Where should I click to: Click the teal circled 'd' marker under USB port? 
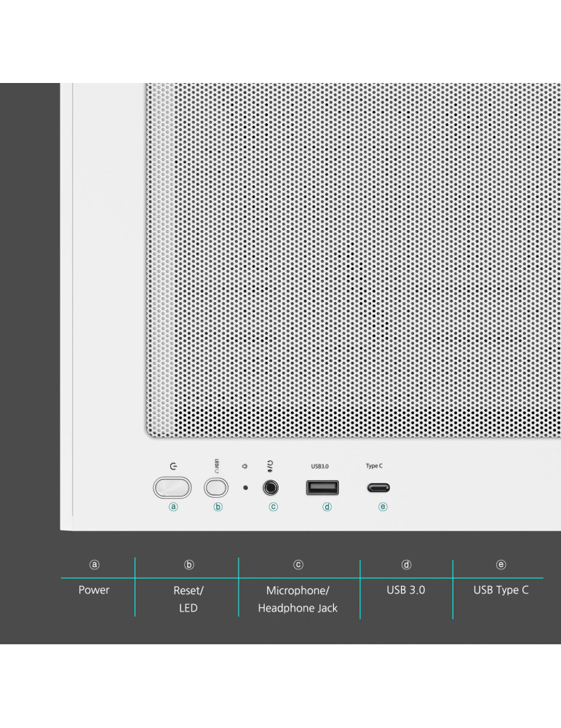click(327, 507)
